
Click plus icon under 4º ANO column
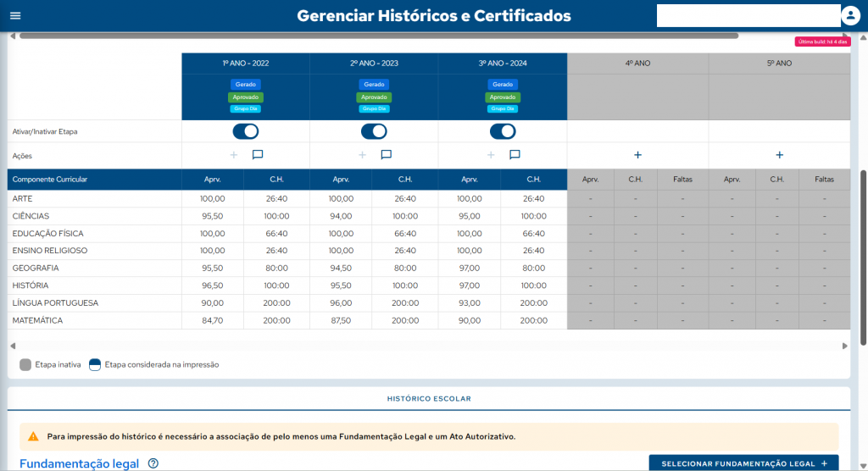(637, 155)
